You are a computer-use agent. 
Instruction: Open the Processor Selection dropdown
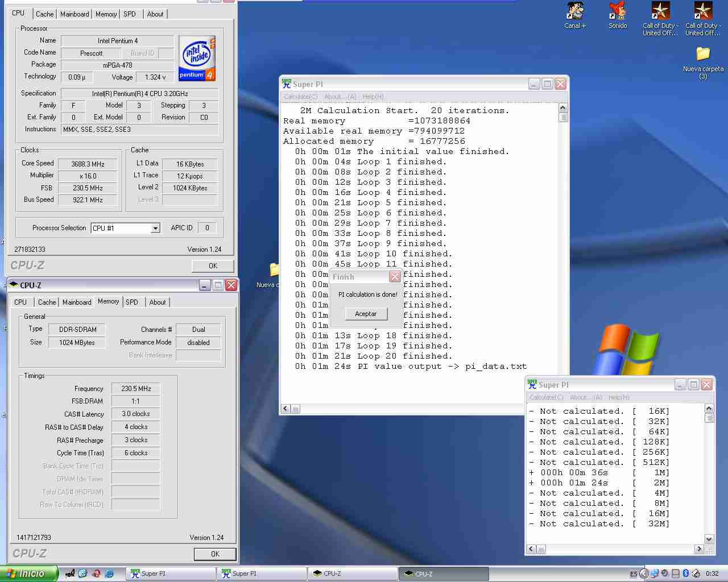click(155, 228)
